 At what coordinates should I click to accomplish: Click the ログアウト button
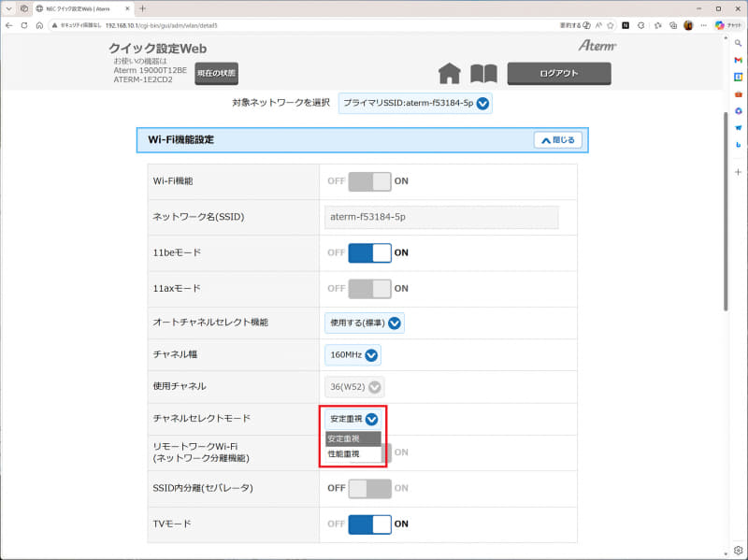point(558,72)
